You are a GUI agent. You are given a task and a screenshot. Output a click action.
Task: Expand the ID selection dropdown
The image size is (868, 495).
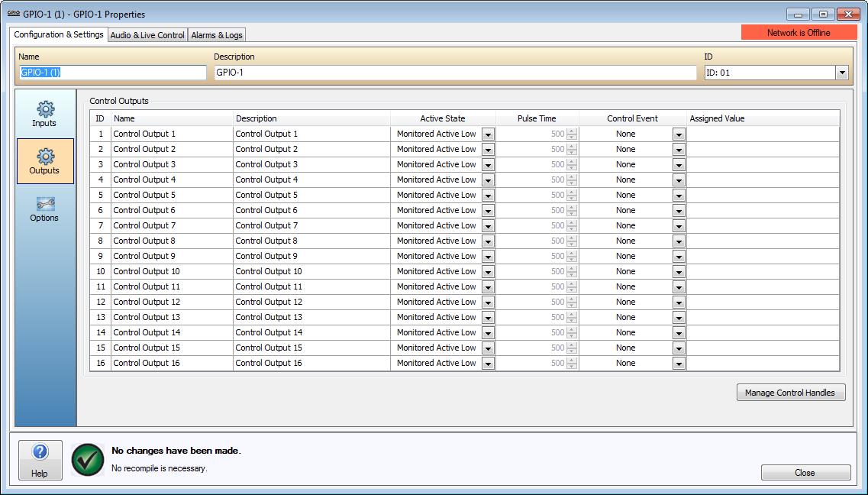[x=841, y=73]
